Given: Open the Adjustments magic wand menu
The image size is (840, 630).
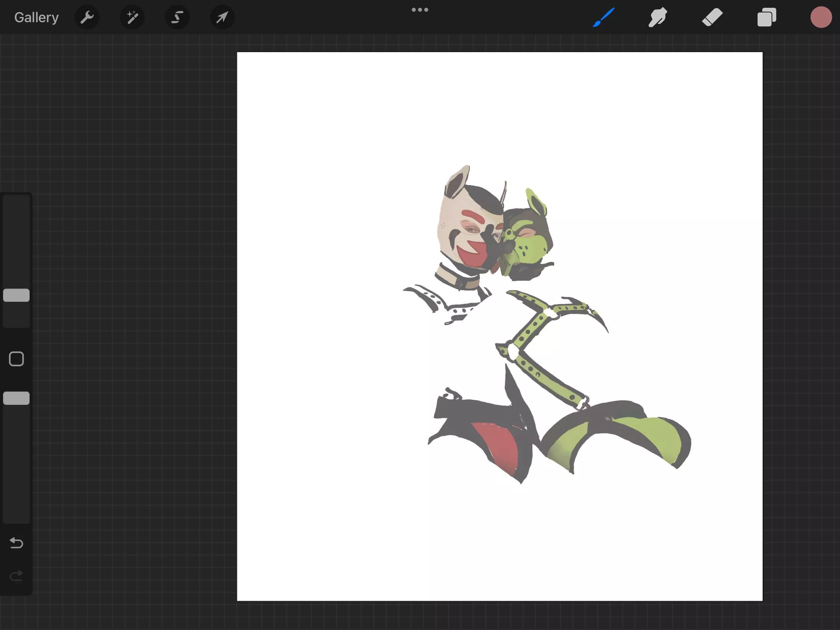Looking at the screenshot, I should (x=132, y=17).
